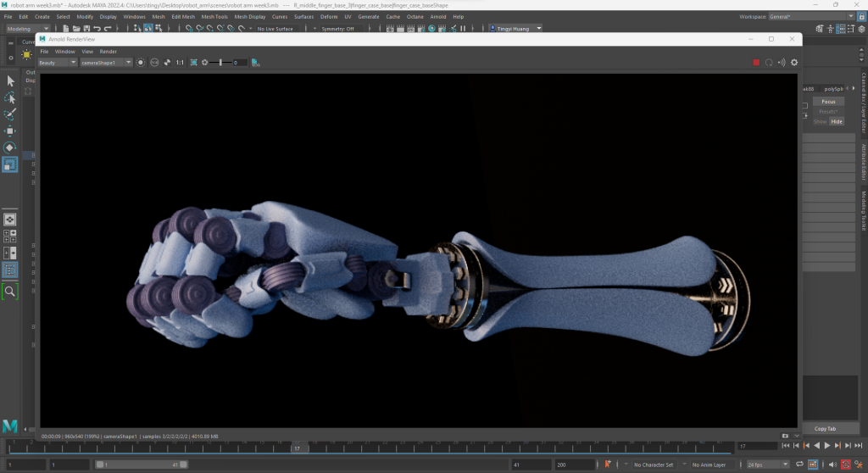Screen dimensions: 868x473
Task: Open the Mesh Tools menu
Action: pos(214,16)
